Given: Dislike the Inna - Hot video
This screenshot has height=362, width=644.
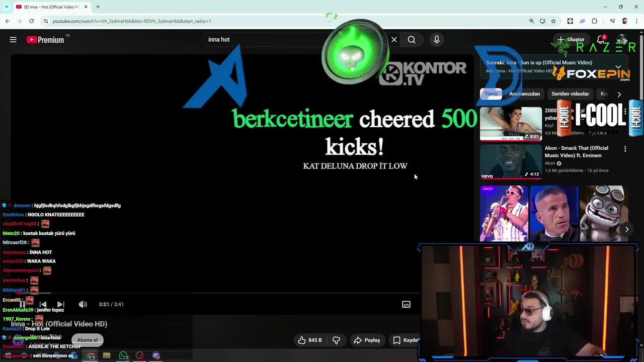Looking at the screenshot, I should [336, 340].
